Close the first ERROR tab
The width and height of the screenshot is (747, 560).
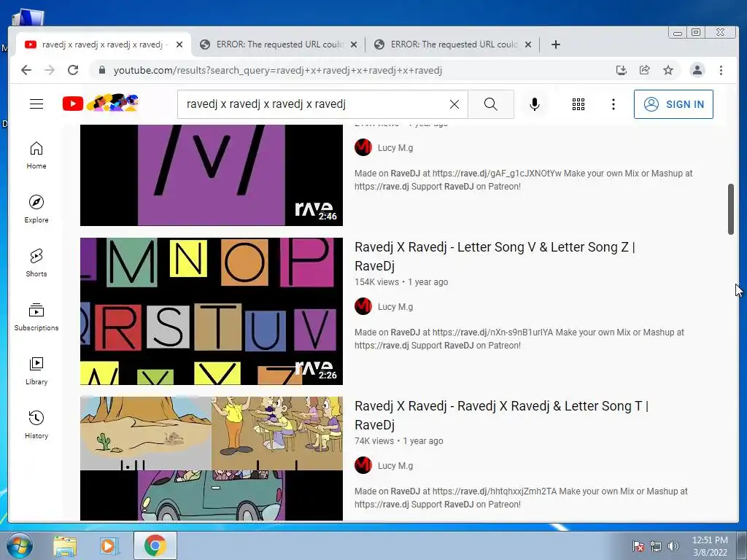pyautogui.click(x=354, y=44)
